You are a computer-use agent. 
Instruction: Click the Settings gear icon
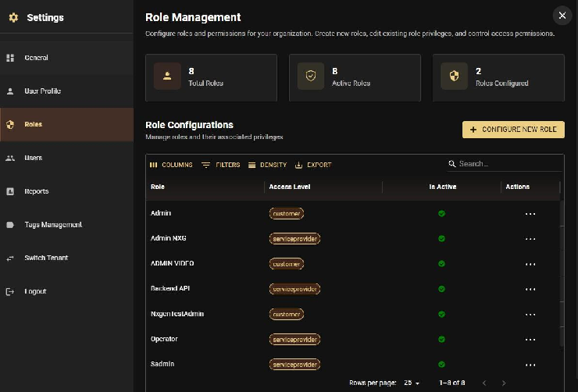13,18
